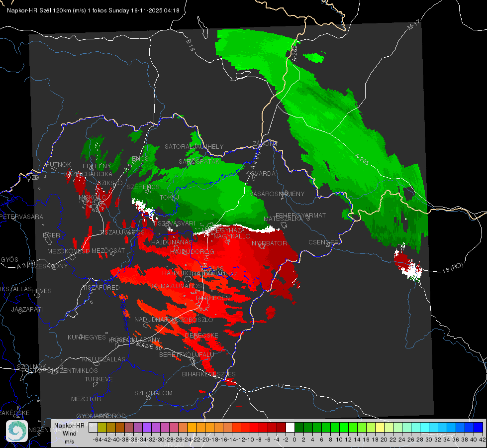Click the swirl logo icon at bottom left

click(17, 431)
